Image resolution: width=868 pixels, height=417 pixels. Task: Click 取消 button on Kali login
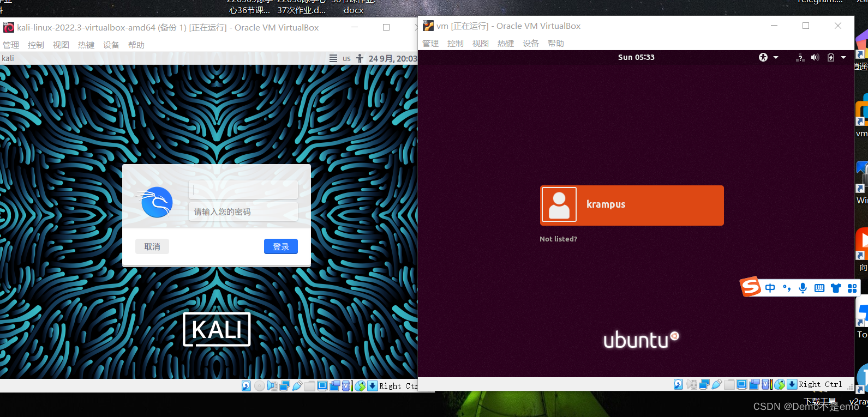(x=152, y=246)
